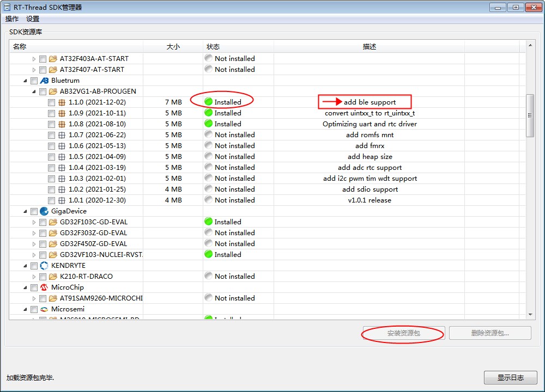Image resolution: width=545 pixels, height=392 pixels.
Task: Collapse the Bluetrum tree node
Action: coord(25,81)
